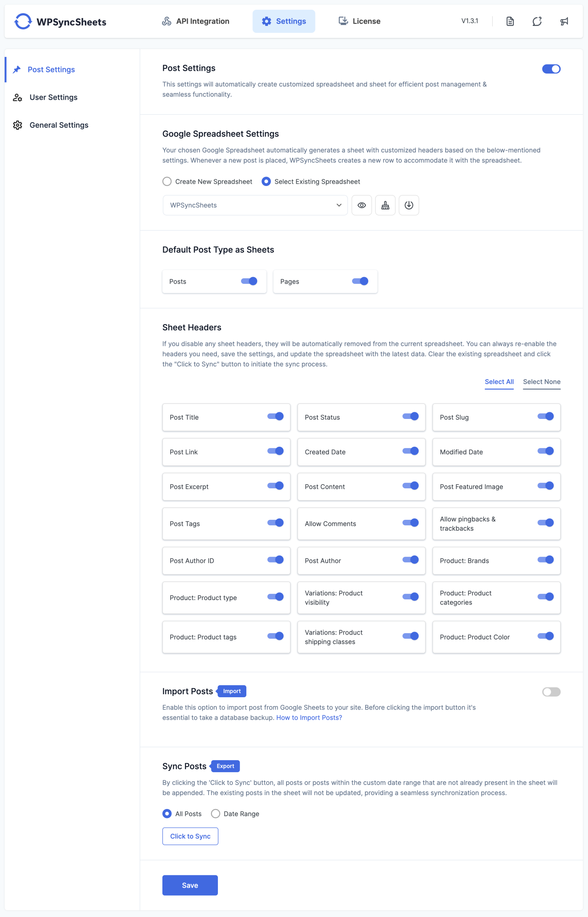Toggle the main Post Settings switch
This screenshot has width=588, height=917.
point(551,69)
